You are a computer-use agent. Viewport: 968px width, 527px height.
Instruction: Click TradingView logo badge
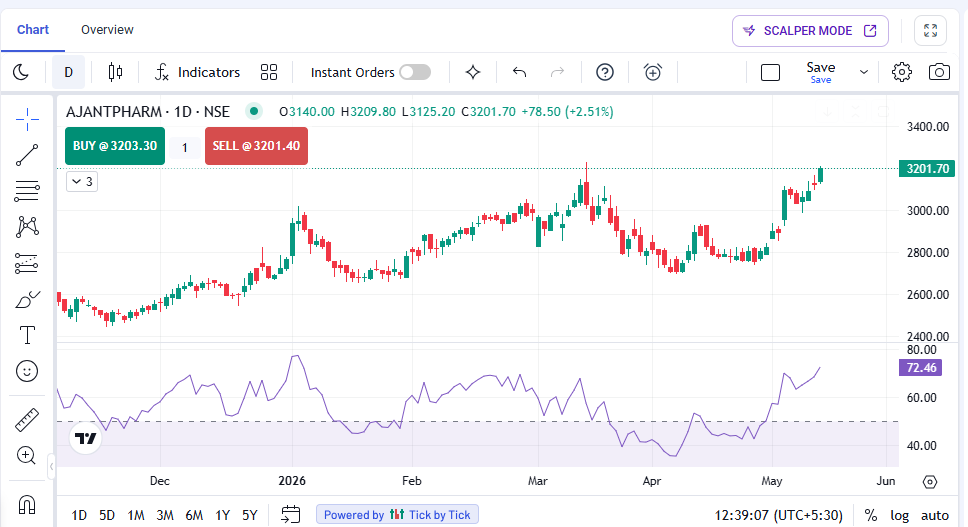[85, 438]
